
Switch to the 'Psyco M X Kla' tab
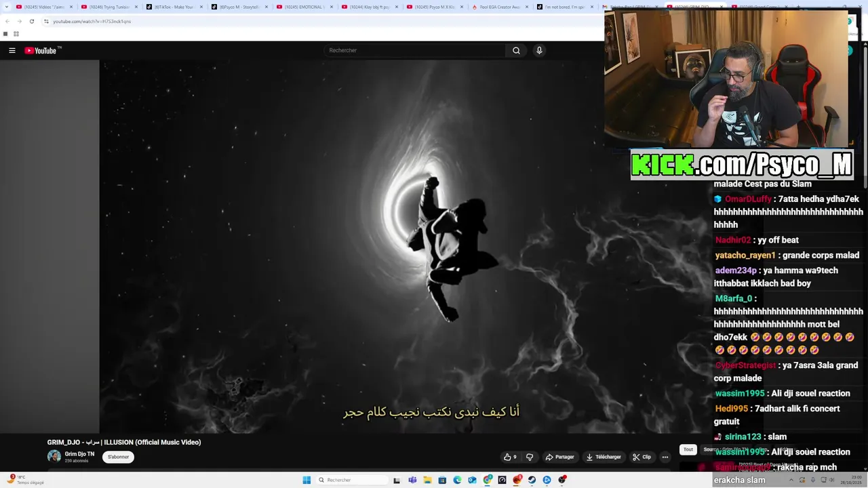[x=434, y=7]
